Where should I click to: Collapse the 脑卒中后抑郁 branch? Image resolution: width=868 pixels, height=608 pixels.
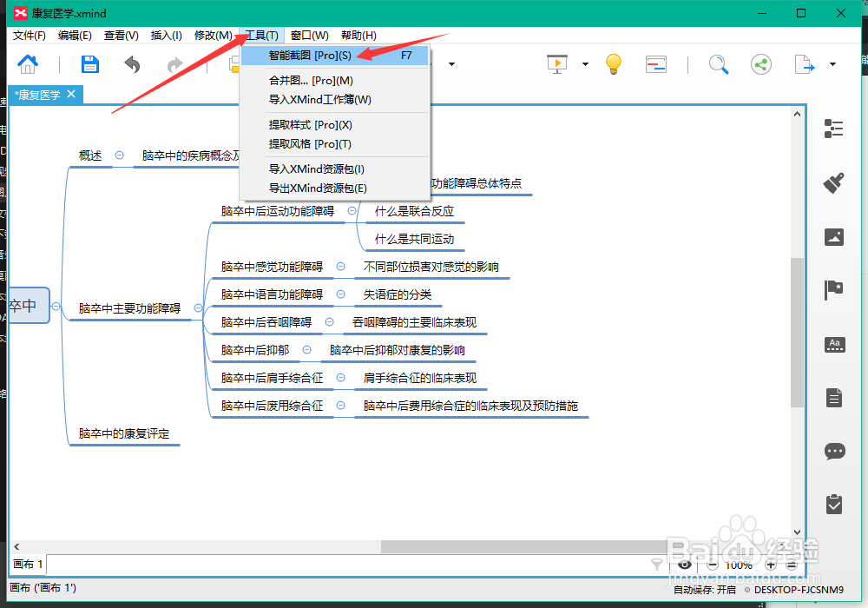pos(306,349)
